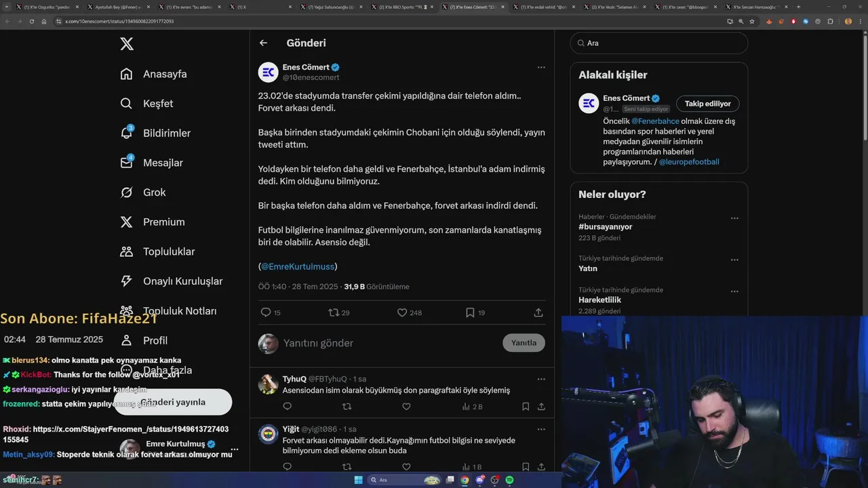Open the Windows Start menu
The height and width of the screenshot is (488, 868).
tap(358, 480)
